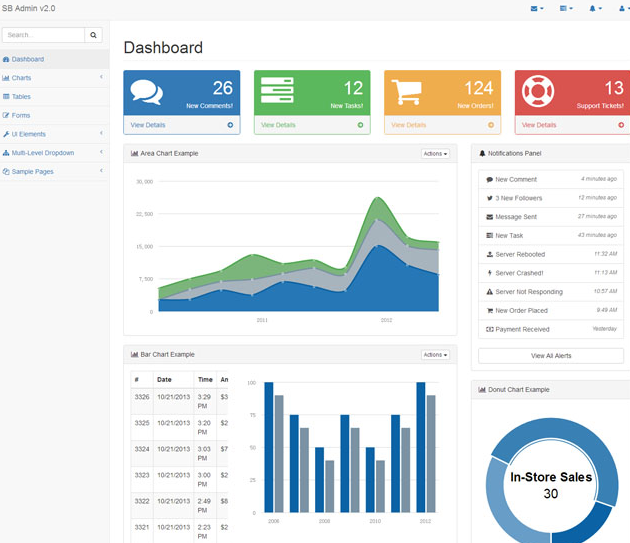Expand the Multi-Level Dropdown sidebar item
Viewport: 630px width, 543px height.
click(54, 153)
